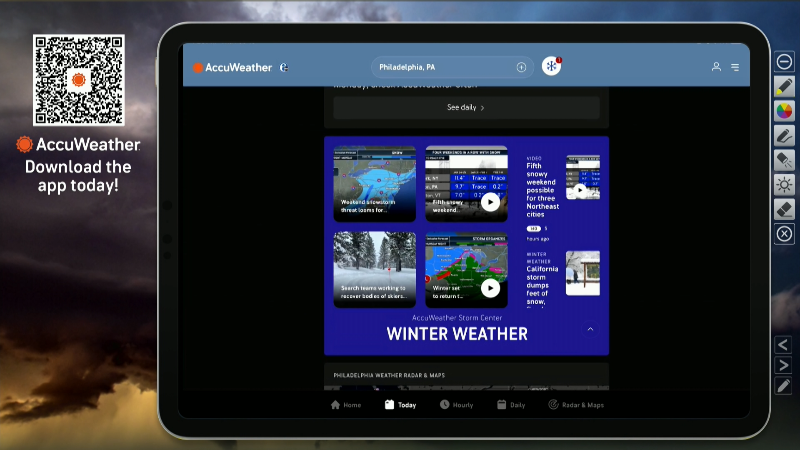Open the color wheel picker
This screenshot has width=800, height=450.
coord(784,110)
